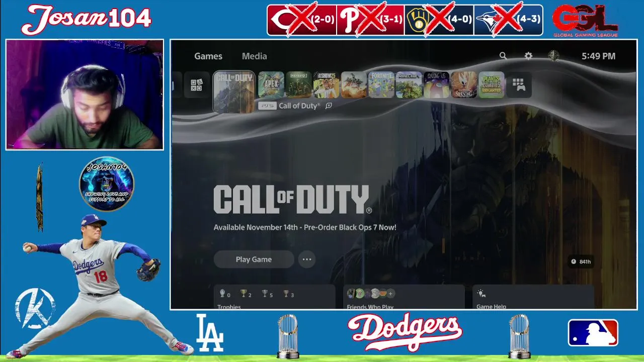Select the Apex Legends game tile
Viewport: 644px width, 362px height.
pyautogui.click(x=271, y=85)
